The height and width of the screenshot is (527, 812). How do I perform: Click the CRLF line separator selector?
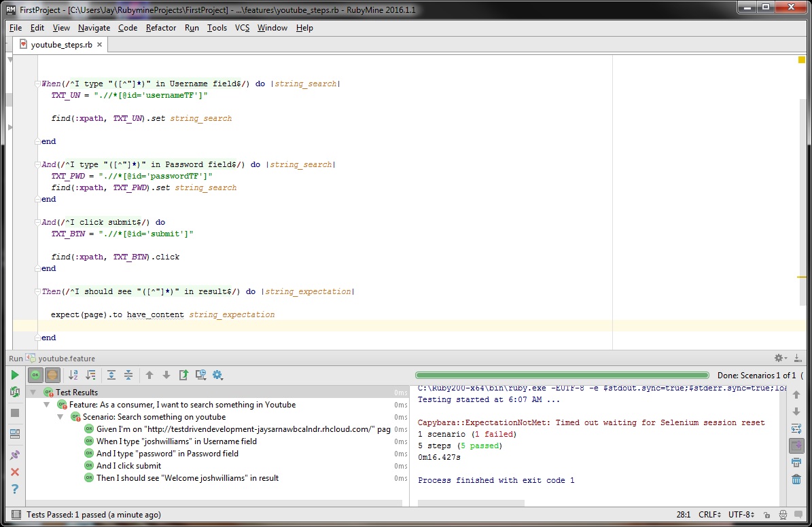[710, 515]
